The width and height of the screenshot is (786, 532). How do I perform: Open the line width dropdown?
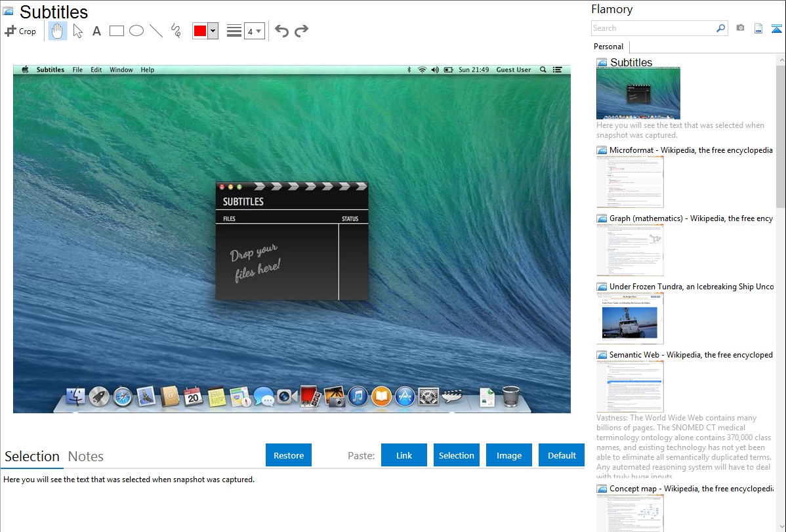254,31
